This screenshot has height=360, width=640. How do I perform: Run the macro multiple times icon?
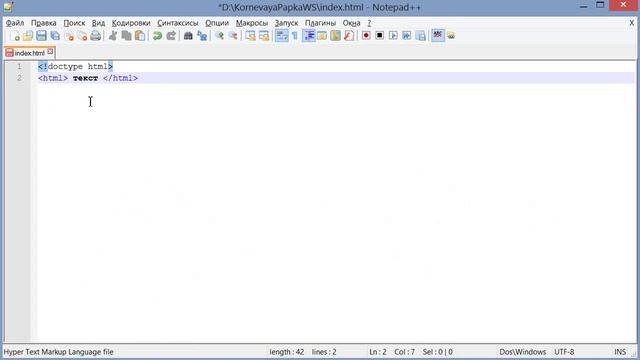tap(407, 36)
